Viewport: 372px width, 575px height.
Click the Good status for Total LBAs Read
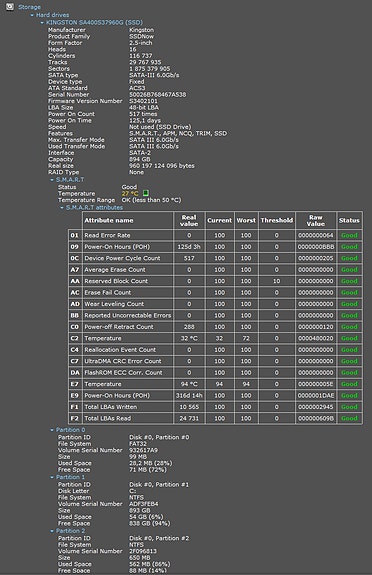(x=349, y=418)
